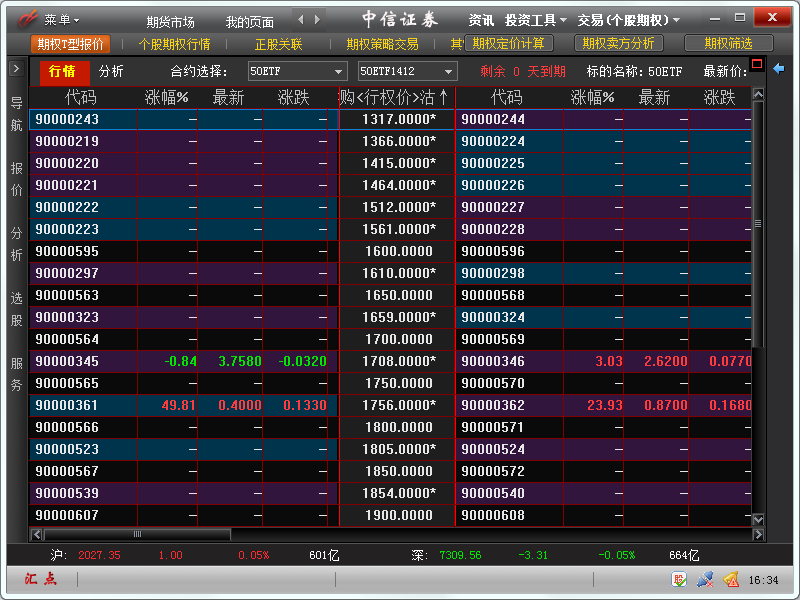
Task: Open the 菜单 dropdown menu
Action: [61, 20]
